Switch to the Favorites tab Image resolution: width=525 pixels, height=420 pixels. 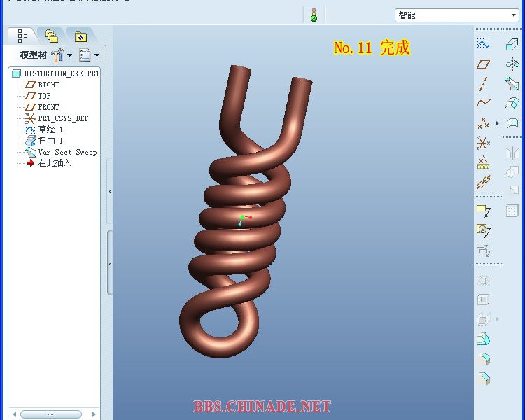click(80, 36)
